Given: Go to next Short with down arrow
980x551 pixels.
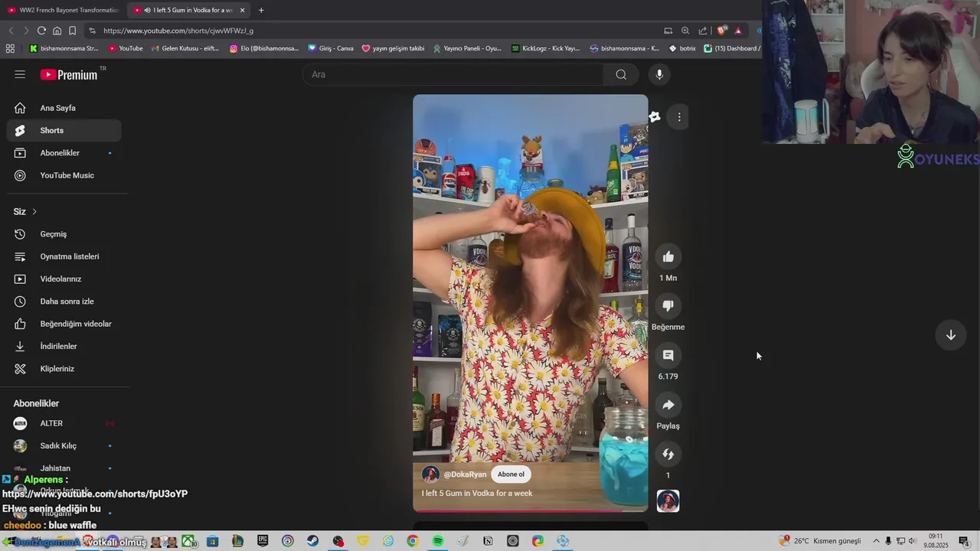Looking at the screenshot, I should 951,335.
